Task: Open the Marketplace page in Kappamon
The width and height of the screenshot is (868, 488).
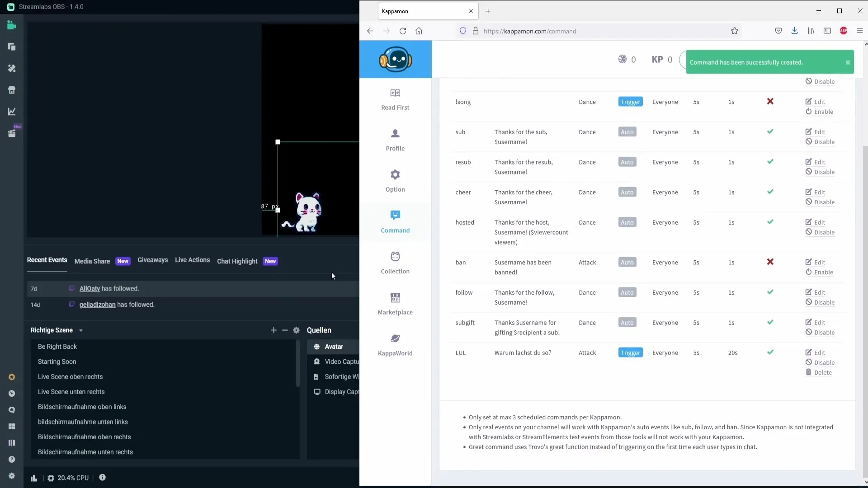Action: [395, 304]
